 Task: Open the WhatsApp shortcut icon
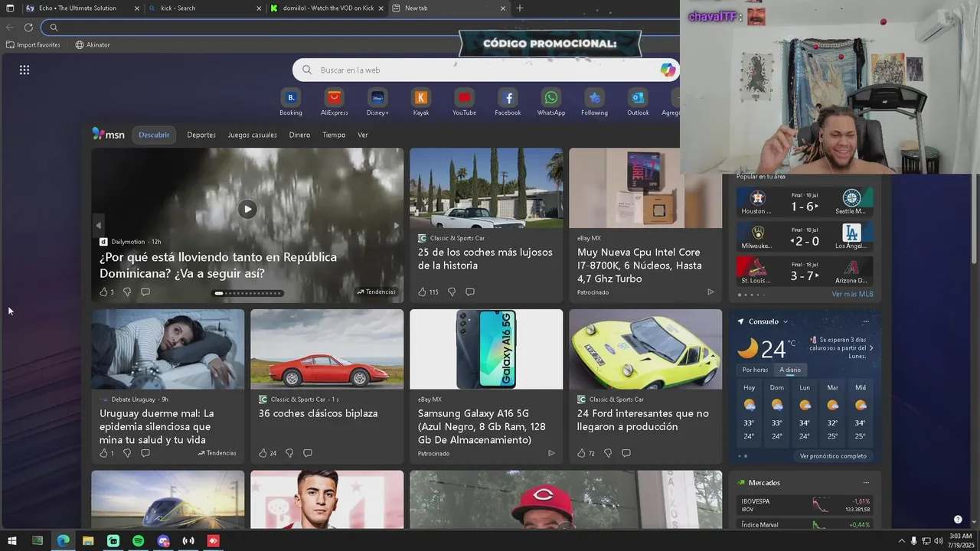[551, 98]
